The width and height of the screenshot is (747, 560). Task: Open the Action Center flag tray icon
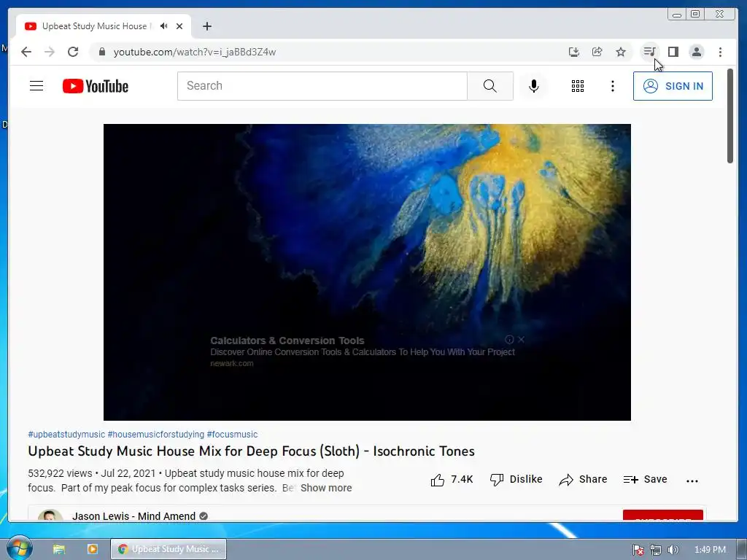pos(638,550)
